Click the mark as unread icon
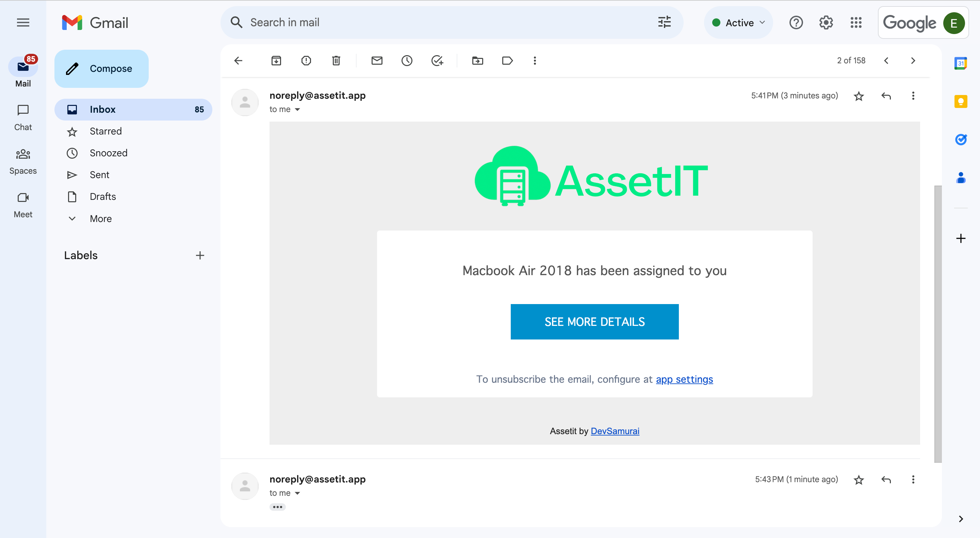Viewport: 980px width, 538px height. point(376,61)
